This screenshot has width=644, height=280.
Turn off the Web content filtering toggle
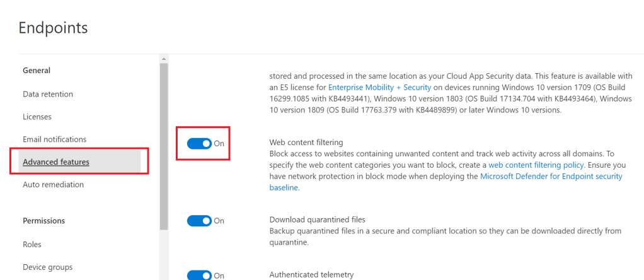199,143
